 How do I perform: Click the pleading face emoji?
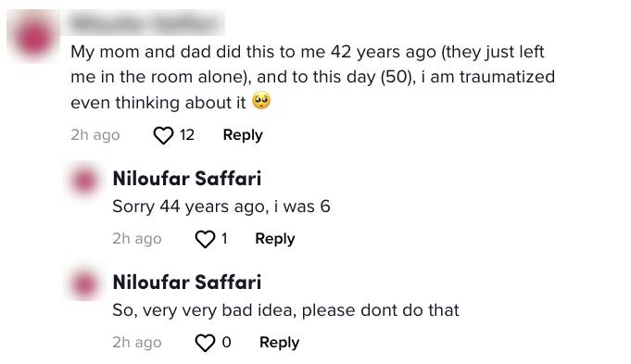pos(261,101)
